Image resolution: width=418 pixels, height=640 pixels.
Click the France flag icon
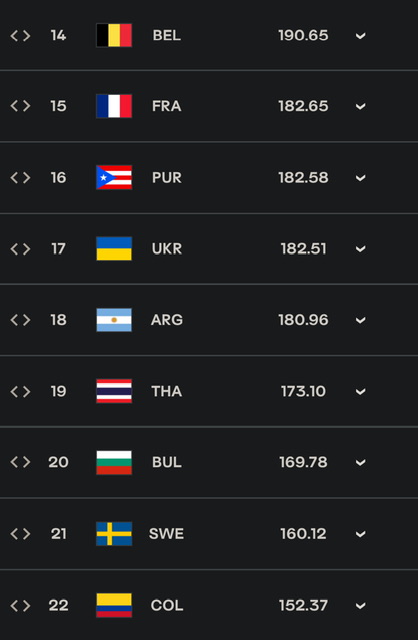tap(114, 106)
